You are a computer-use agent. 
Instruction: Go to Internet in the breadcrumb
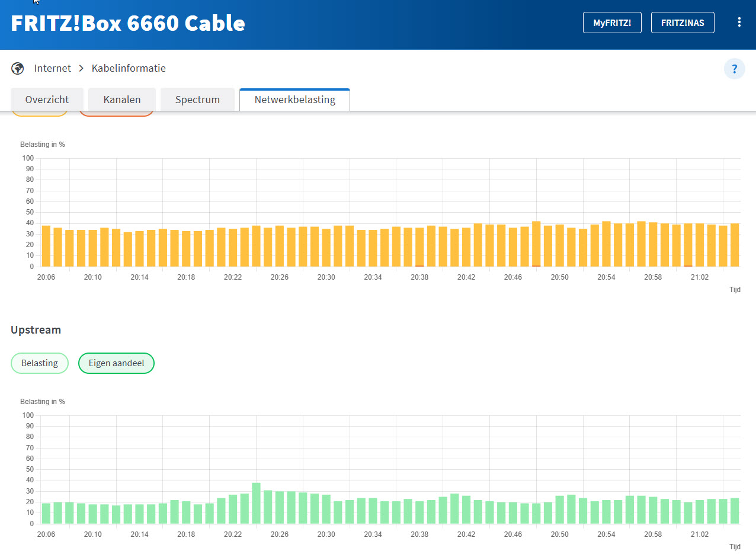pyautogui.click(x=52, y=69)
